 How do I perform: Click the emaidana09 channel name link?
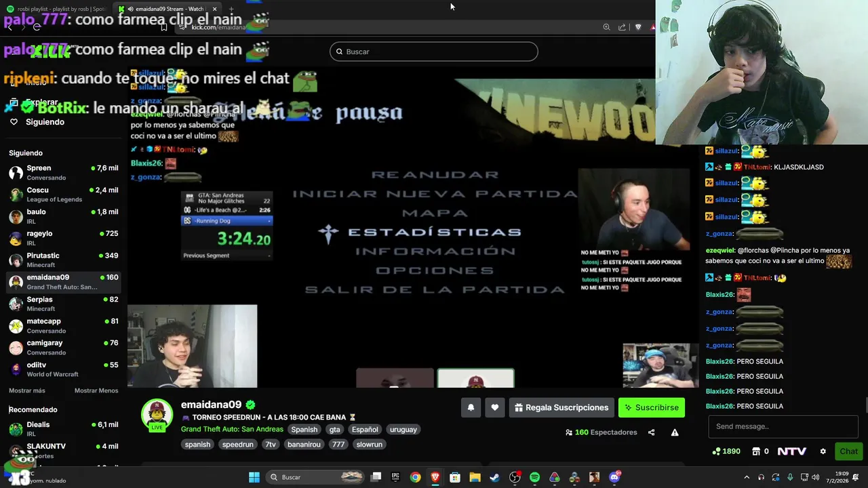[211, 405]
